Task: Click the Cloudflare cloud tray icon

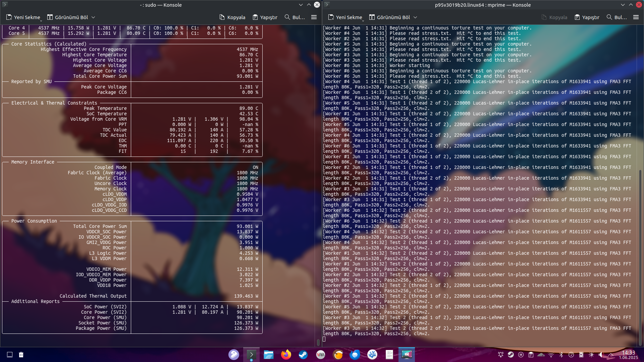Action: [541, 355]
